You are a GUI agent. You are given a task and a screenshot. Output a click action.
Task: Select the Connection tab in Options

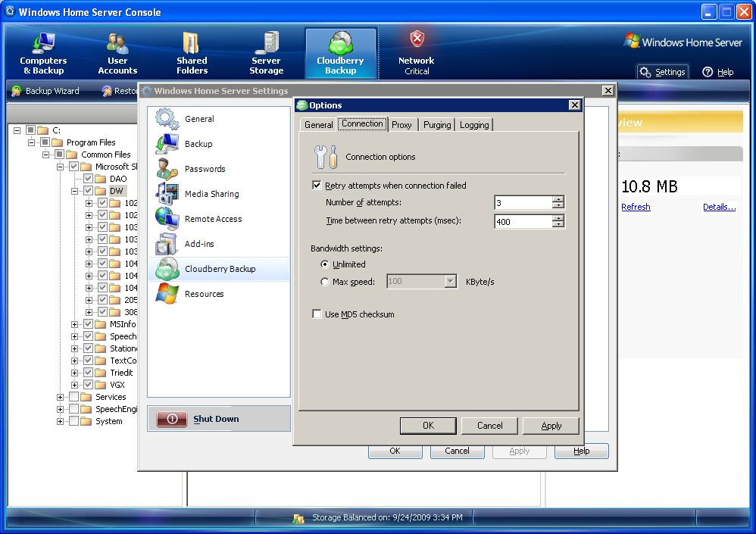pyautogui.click(x=362, y=124)
